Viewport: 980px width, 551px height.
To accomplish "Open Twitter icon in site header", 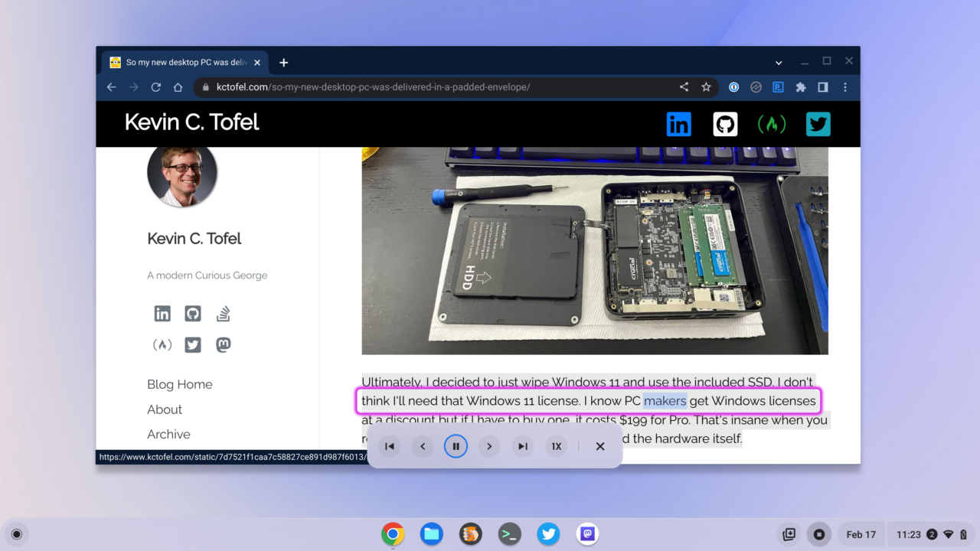I will [x=818, y=124].
